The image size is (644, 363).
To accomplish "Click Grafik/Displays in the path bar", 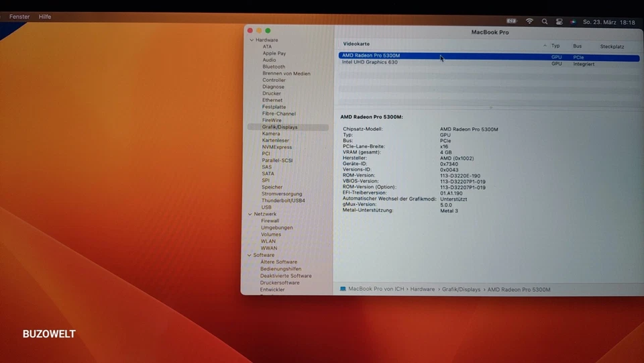I will click(x=461, y=289).
